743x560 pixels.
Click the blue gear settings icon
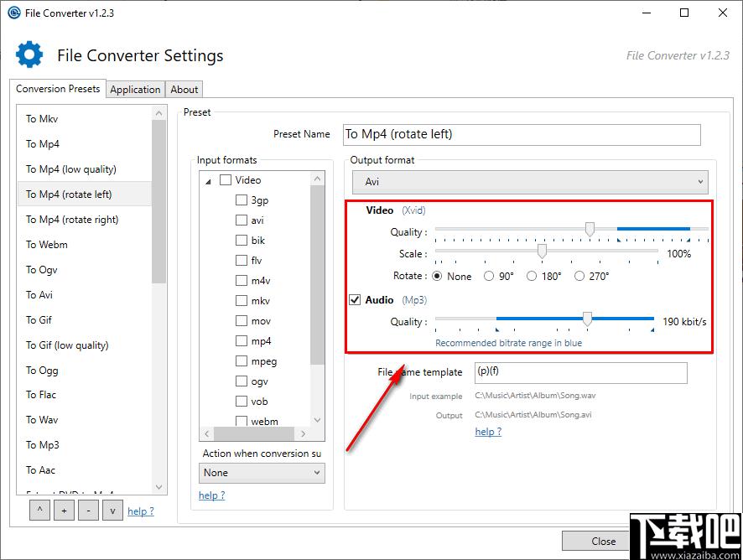click(29, 54)
